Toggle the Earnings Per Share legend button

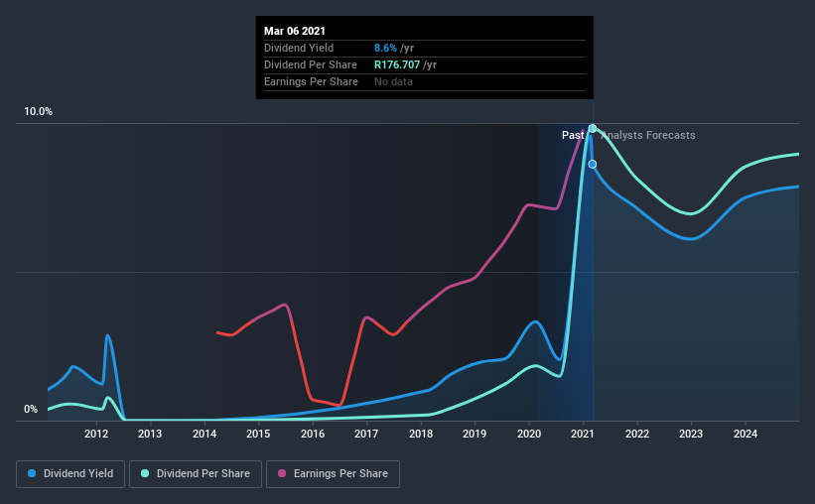point(334,474)
